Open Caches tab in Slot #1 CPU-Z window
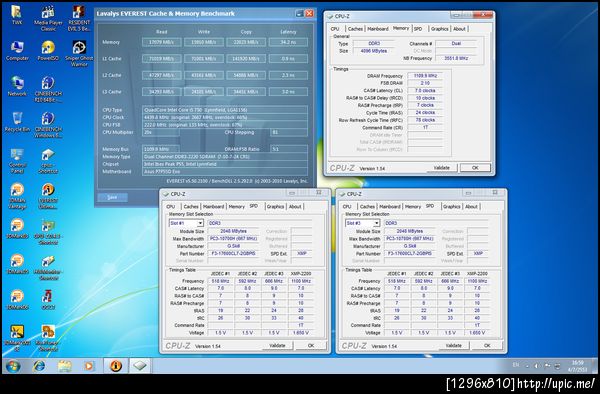Image resolution: width=600 pixels, height=394 pixels. (191, 207)
